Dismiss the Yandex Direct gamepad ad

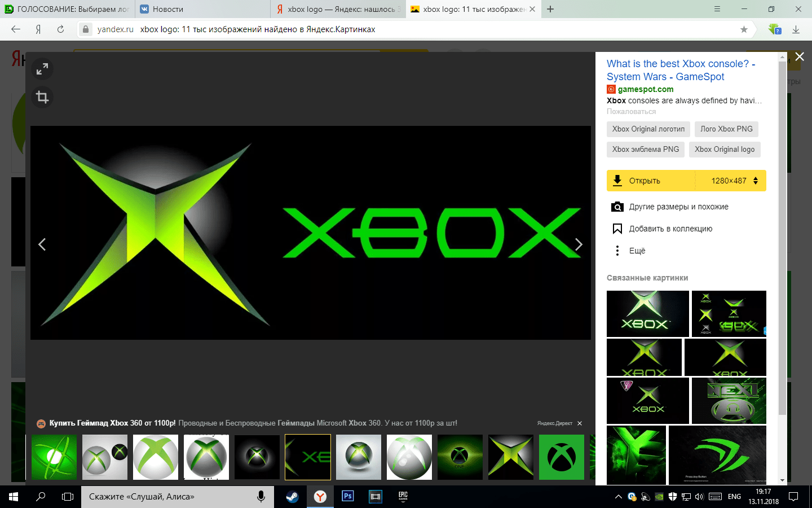point(580,423)
